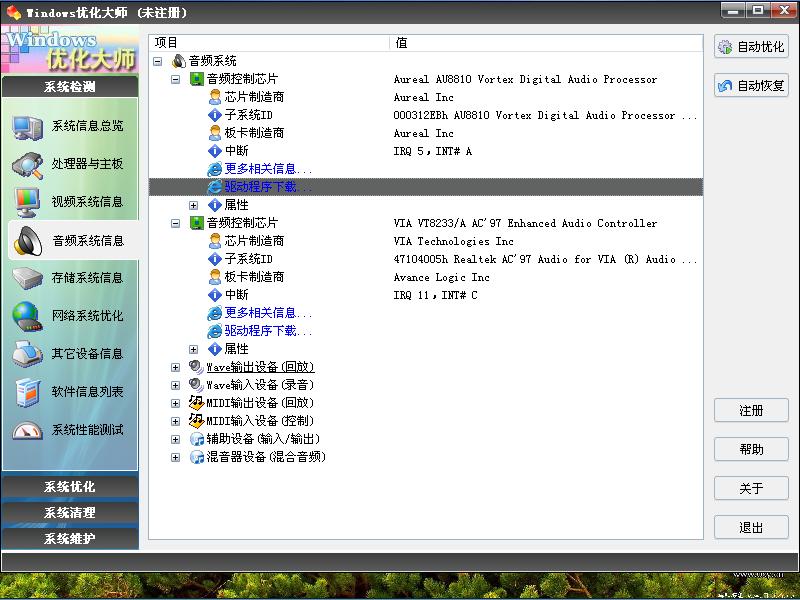Click person icon beside Aureal 芯片制造商

click(215, 97)
